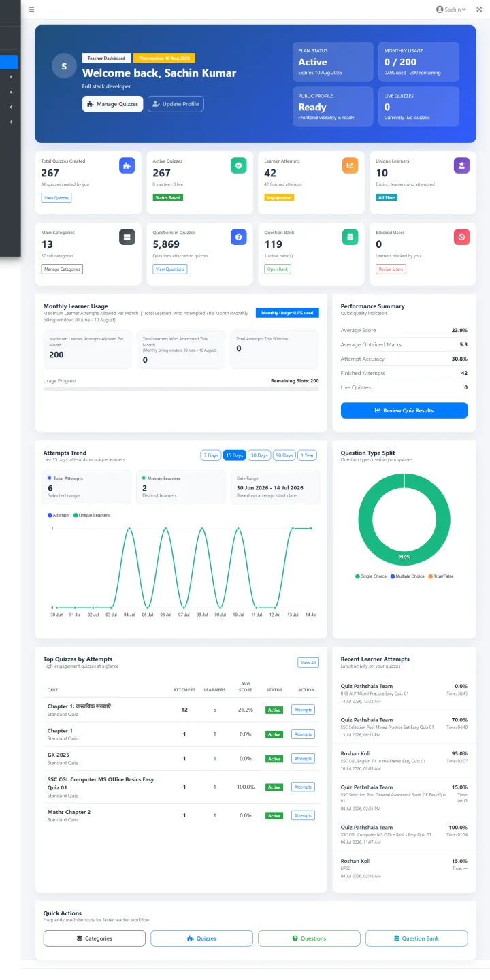Click the Quizzes quick action button
The height and width of the screenshot is (980, 490).
click(x=201, y=938)
